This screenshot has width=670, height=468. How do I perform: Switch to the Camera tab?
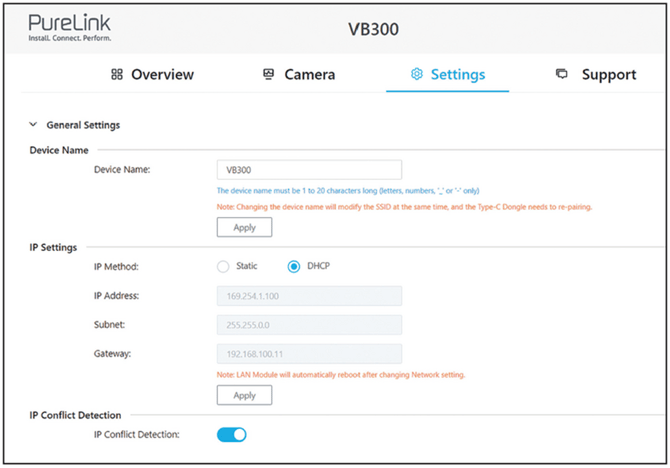tap(299, 74)
